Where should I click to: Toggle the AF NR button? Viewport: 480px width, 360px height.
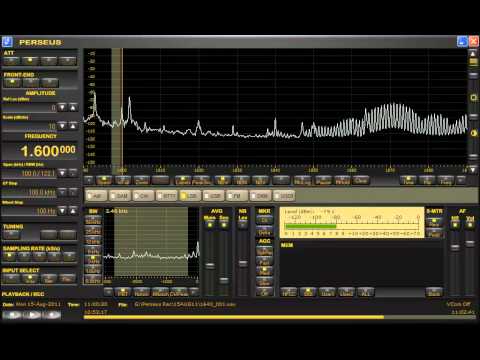coord(455,225)
